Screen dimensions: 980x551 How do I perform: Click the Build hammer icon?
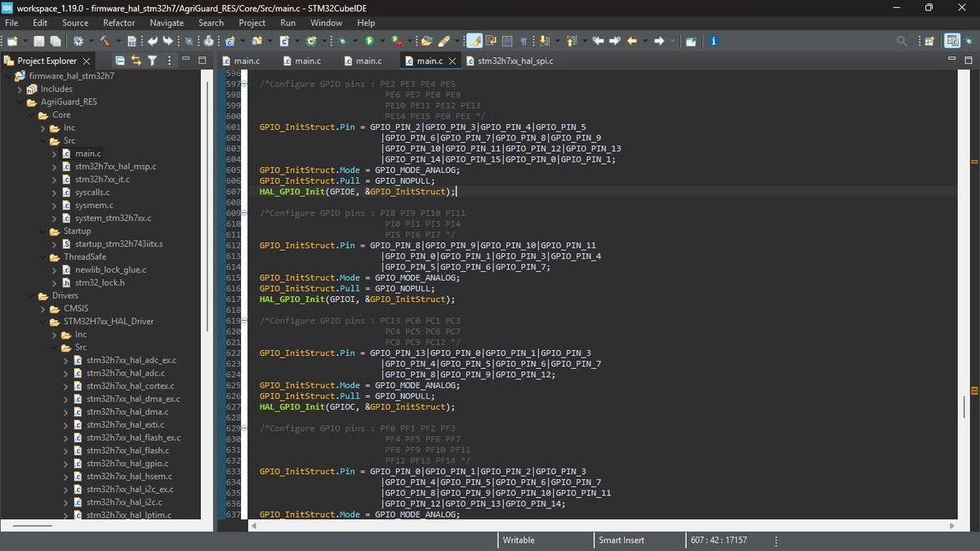[105, 41]
